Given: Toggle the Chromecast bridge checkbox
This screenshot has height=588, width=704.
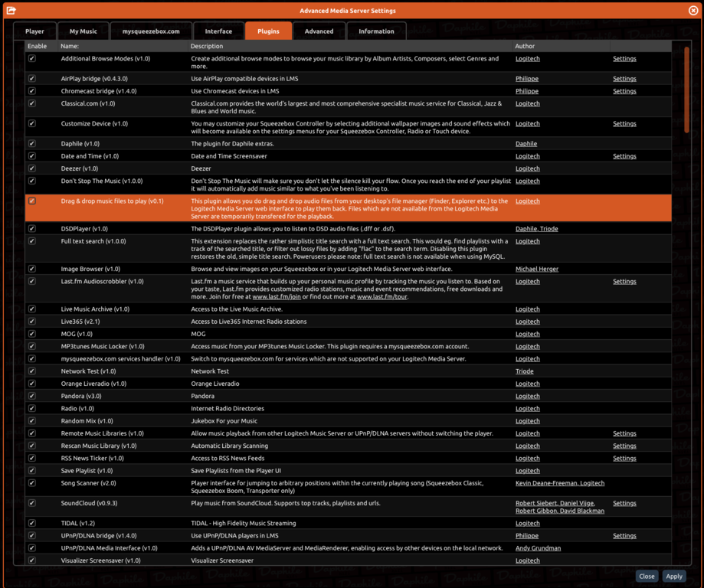Looking at the screenshot, I should pyautogui.click(x=32, y=90).
